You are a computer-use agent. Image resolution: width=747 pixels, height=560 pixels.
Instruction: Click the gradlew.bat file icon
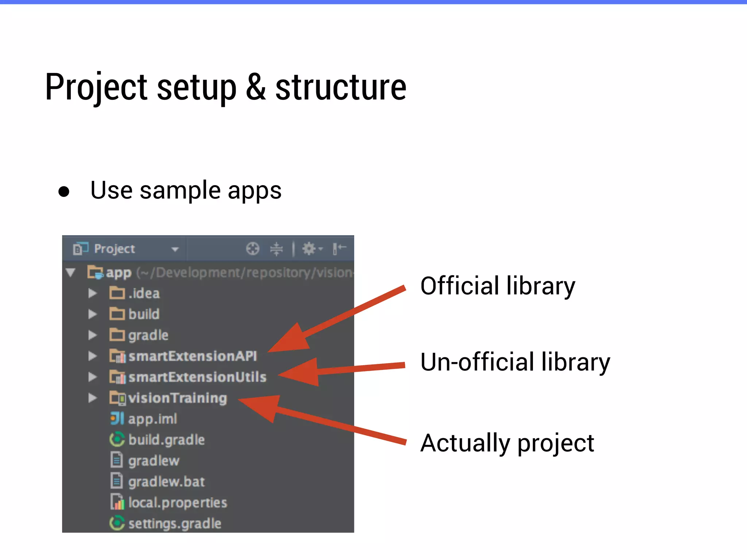(117, 481)
